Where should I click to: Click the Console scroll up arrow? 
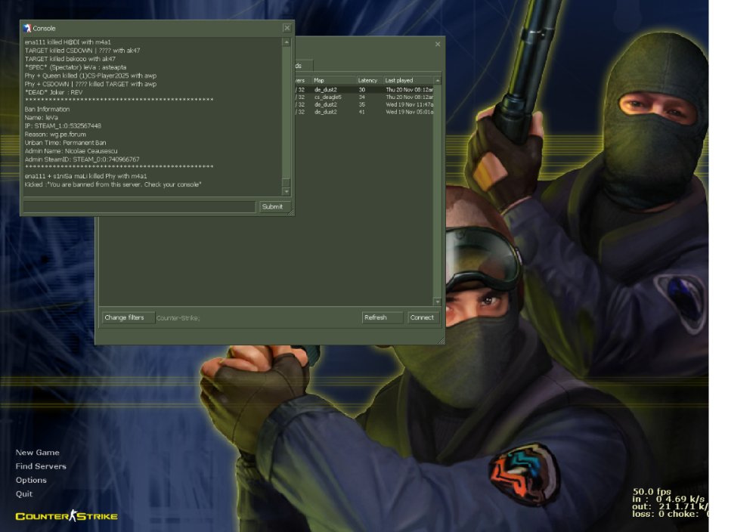pyautogui.click(x=286, y=42)
